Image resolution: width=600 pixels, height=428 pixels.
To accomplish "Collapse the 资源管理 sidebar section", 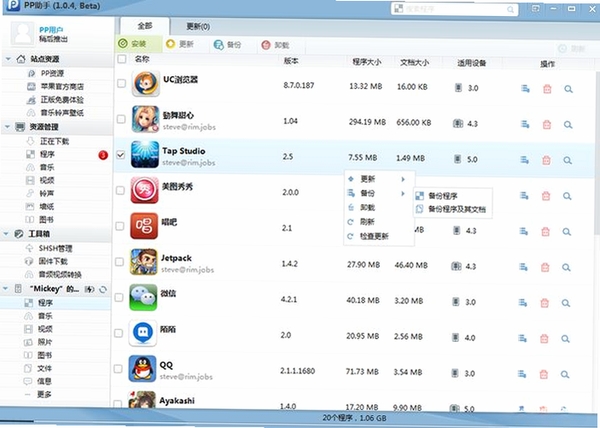I will 7,127.
